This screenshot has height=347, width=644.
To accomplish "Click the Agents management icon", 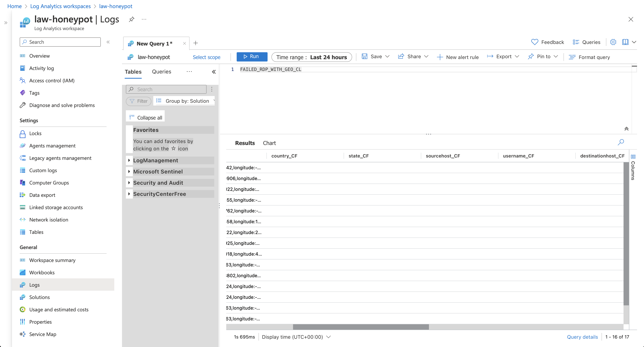I will tap(23, 146).
